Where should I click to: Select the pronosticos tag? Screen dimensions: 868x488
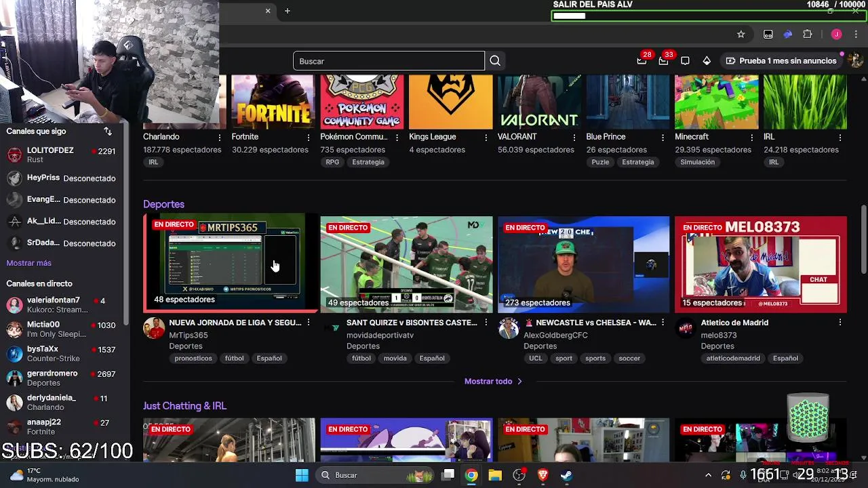pos(193,359)
